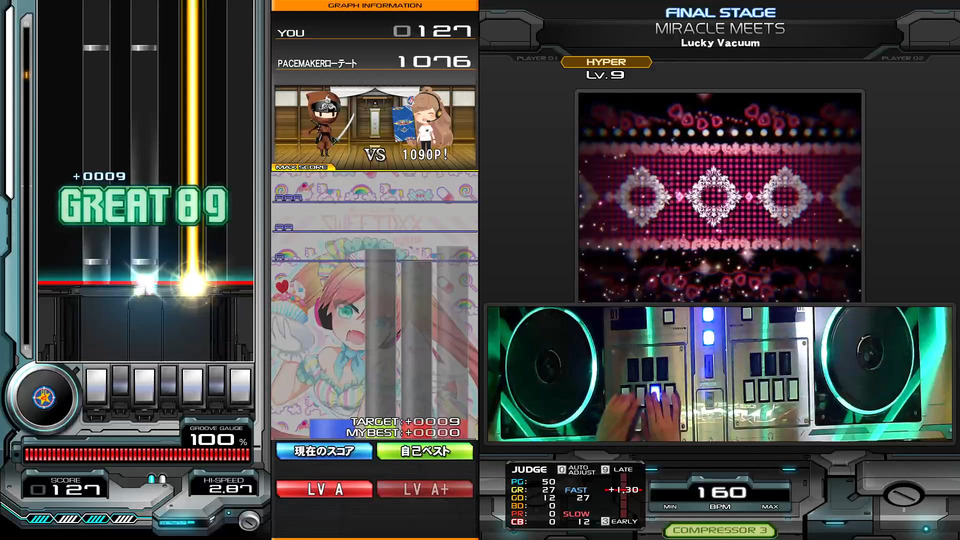The image size is (960, 540).
Task: Click the artist name Lucky Vacuum
Action: point(720,43)
